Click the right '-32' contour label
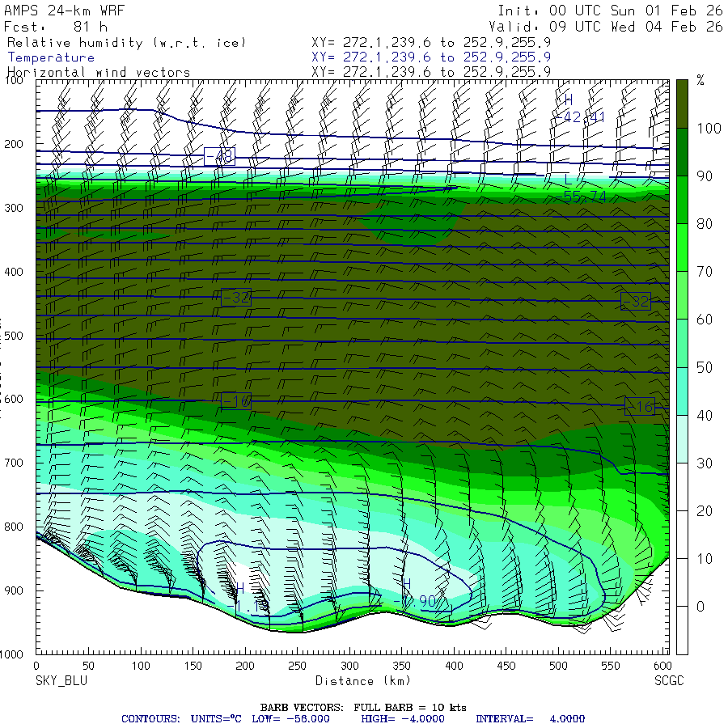 [636, 302]
